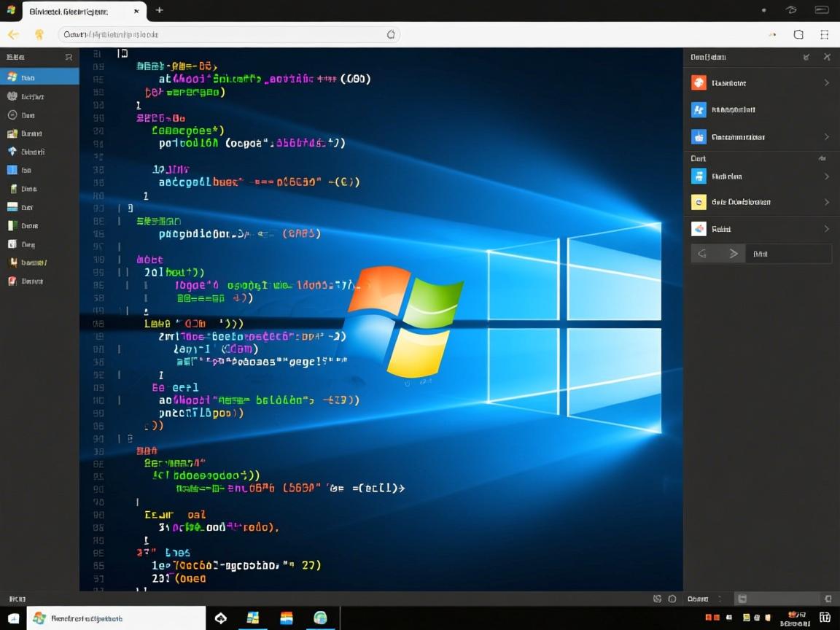840x630 pixels.
Task: Expand the yellow entry's chevron in right panel
Action: point(826,202)
